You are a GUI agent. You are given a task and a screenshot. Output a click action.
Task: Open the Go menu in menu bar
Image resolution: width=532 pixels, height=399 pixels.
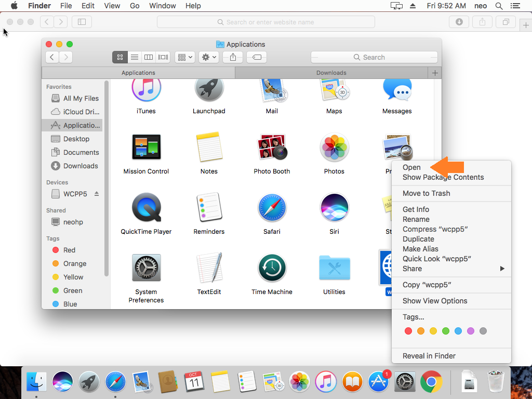pyautogui.click(x=135, y=6)
